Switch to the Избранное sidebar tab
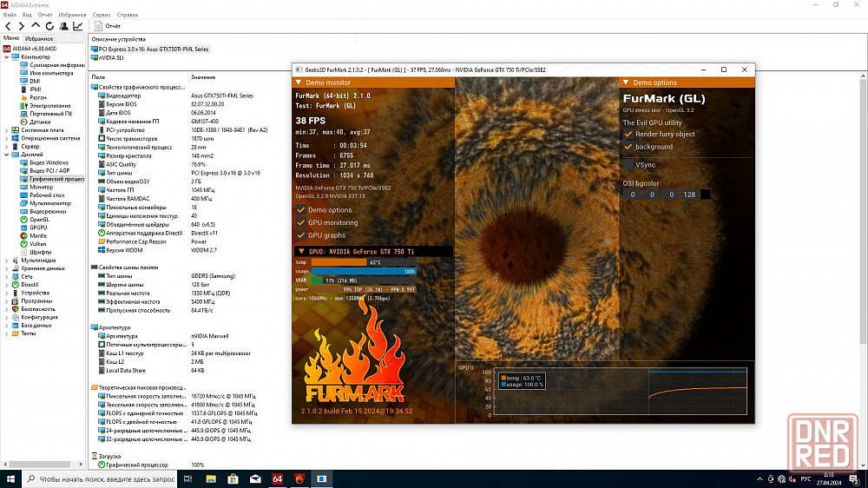 [x=39, y=39]
